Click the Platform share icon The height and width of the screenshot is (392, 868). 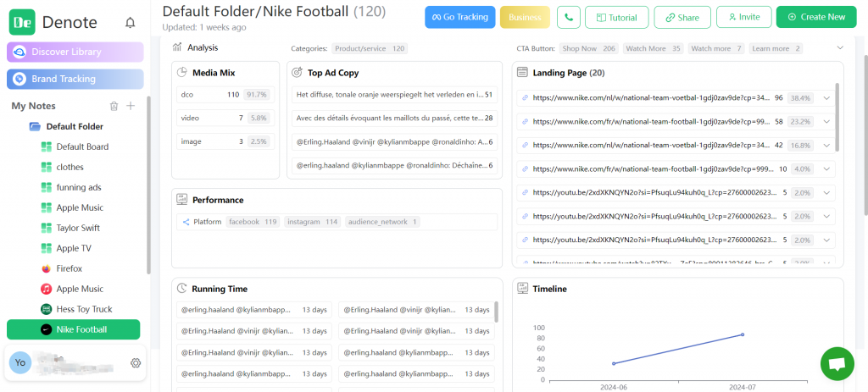[186, 222]
